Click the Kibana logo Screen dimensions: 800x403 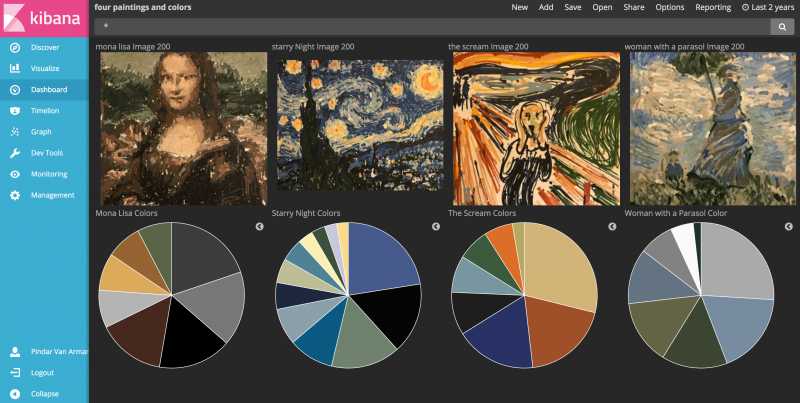click(44, 17)
